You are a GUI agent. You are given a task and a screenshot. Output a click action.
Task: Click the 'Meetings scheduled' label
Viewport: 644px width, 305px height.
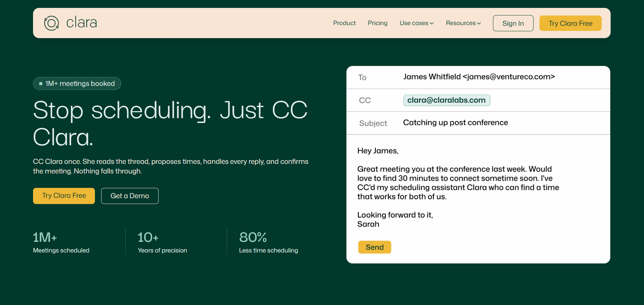click(61, 250)
